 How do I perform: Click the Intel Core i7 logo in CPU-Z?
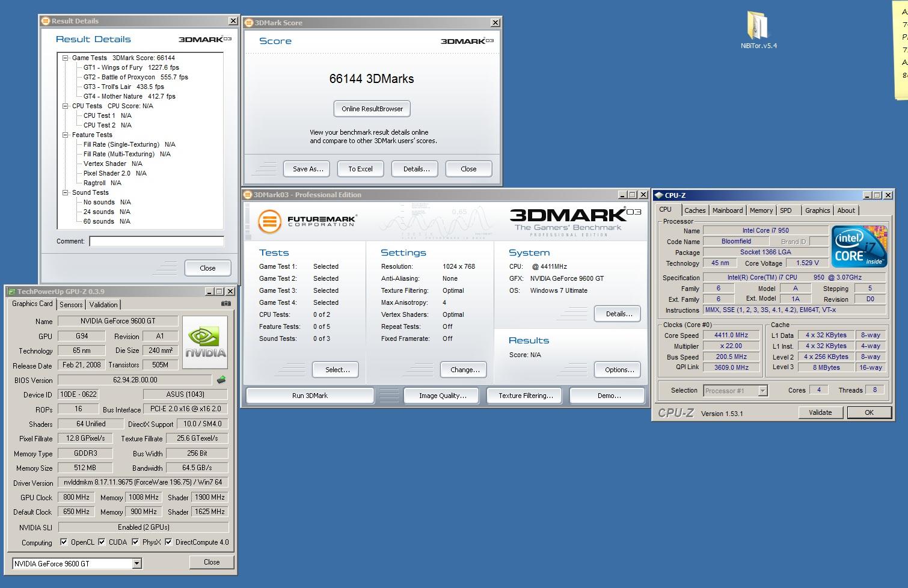click(x=859, y=247)
